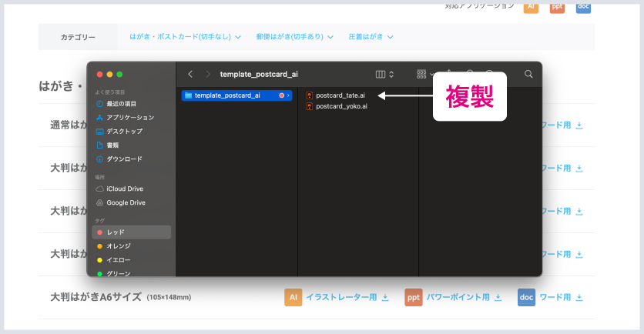
Task: Click the カテゴリー label on the webpage
Action: [78, 37]
